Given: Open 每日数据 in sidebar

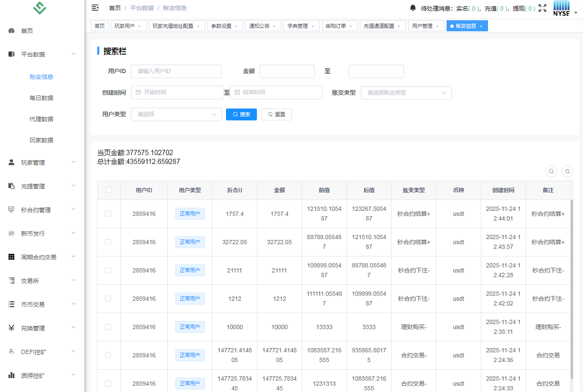Looking at the screenshot, I should coord(41,98).
